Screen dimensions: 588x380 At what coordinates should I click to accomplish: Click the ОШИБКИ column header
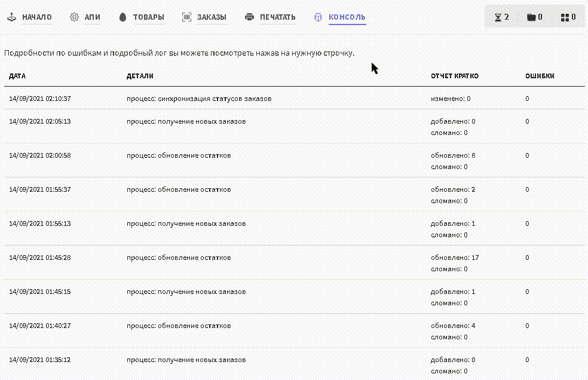tap(539, 76)
